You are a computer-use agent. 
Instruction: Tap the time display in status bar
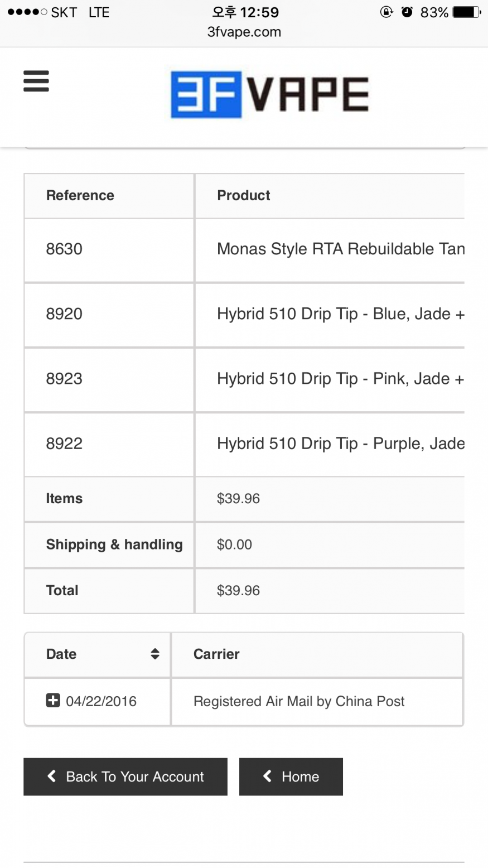pos(245,12)
